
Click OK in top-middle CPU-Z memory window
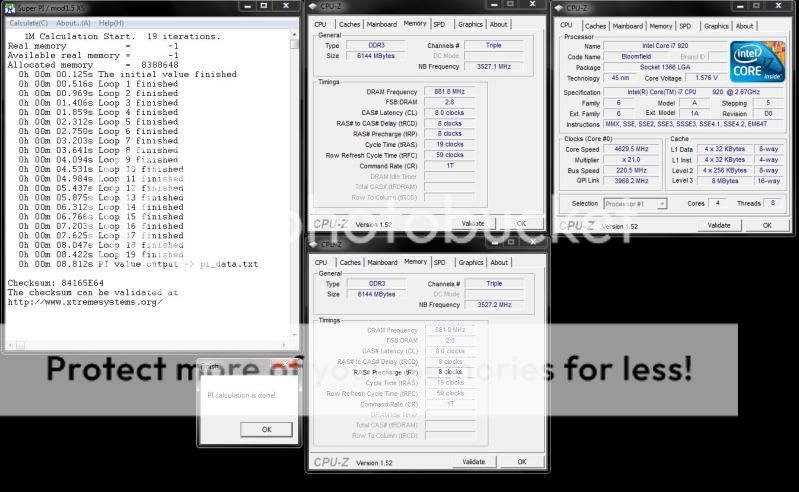[x=521, y=224]
